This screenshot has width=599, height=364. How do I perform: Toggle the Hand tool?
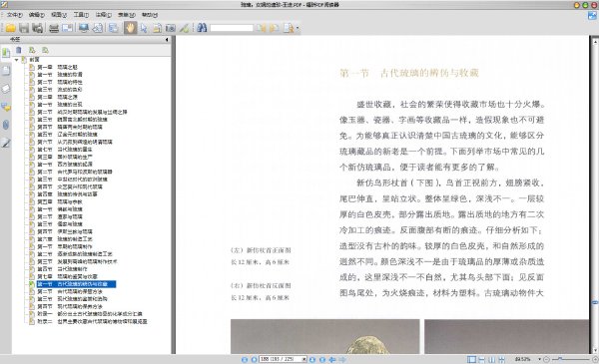pos(130,28)
